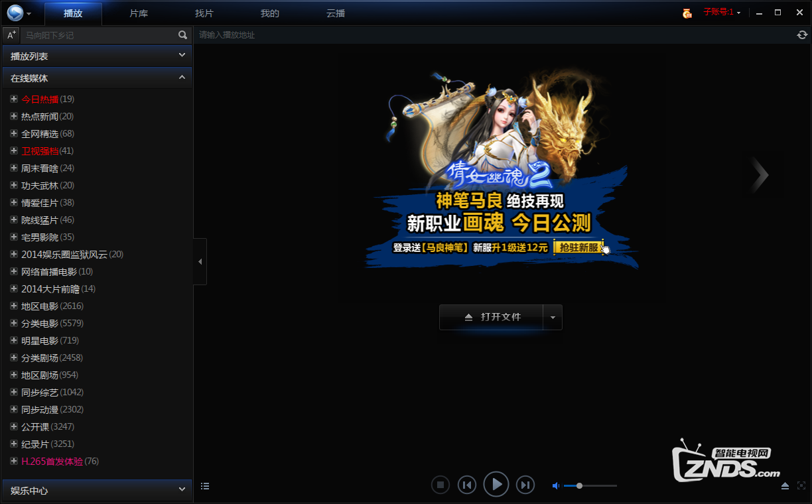Image resolution: width=812 pixels, height=504 pixels.
Task: Click the search magnifier icon
Action: click(x=183, y=35)
